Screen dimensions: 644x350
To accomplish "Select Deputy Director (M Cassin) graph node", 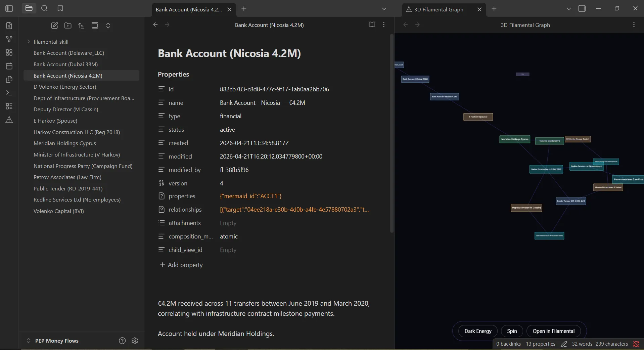I will point(526,208).
